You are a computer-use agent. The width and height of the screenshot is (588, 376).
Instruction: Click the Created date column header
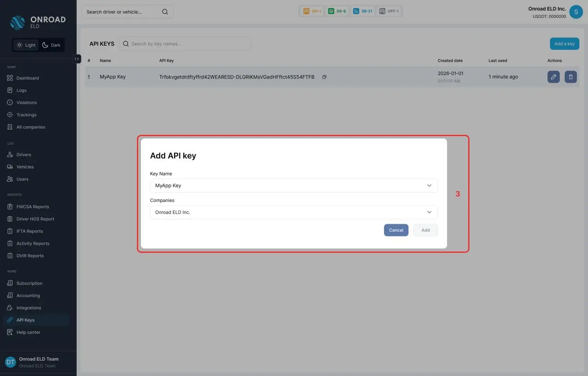[x=450, y=61]
